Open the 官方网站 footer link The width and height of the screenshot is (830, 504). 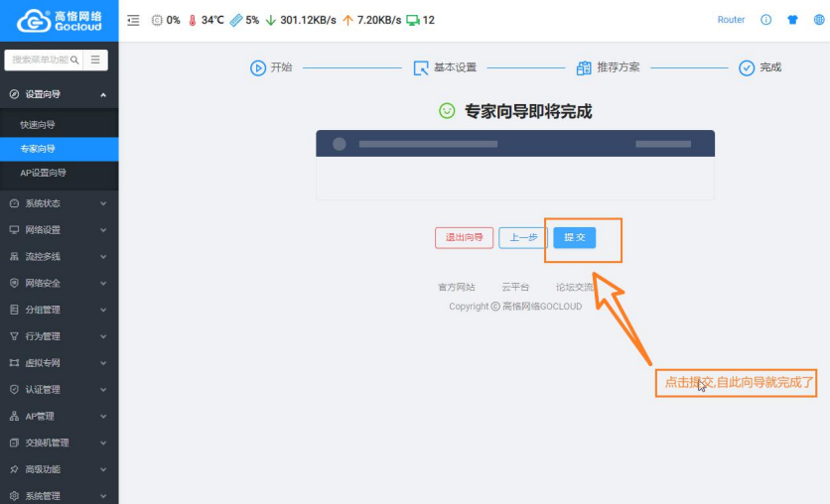[457, 287]
